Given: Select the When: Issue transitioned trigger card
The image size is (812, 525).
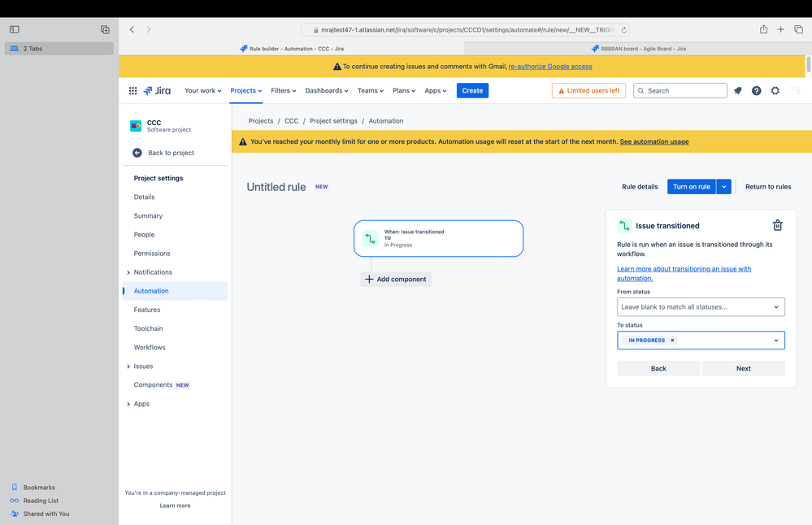Looking at the screenshot, I should point(438,239).
